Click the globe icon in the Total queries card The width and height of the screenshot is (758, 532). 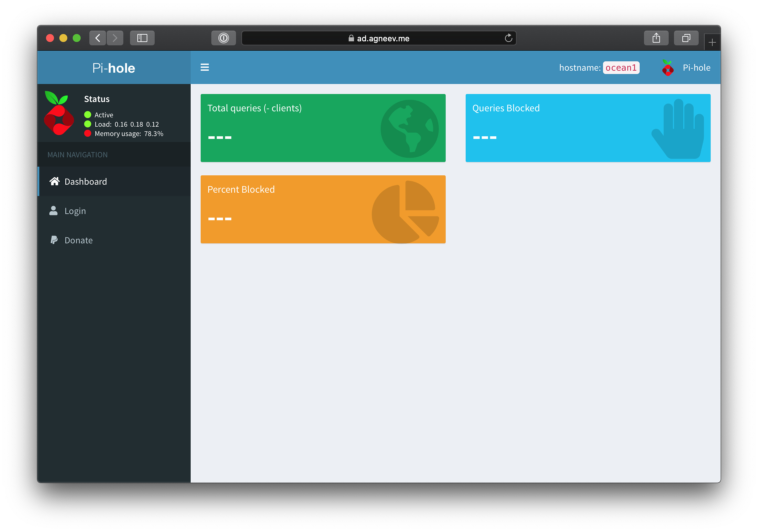pos(410,129)
